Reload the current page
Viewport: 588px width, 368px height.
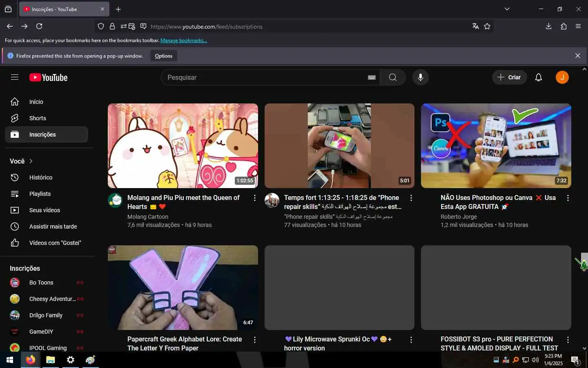pos(39,26)
